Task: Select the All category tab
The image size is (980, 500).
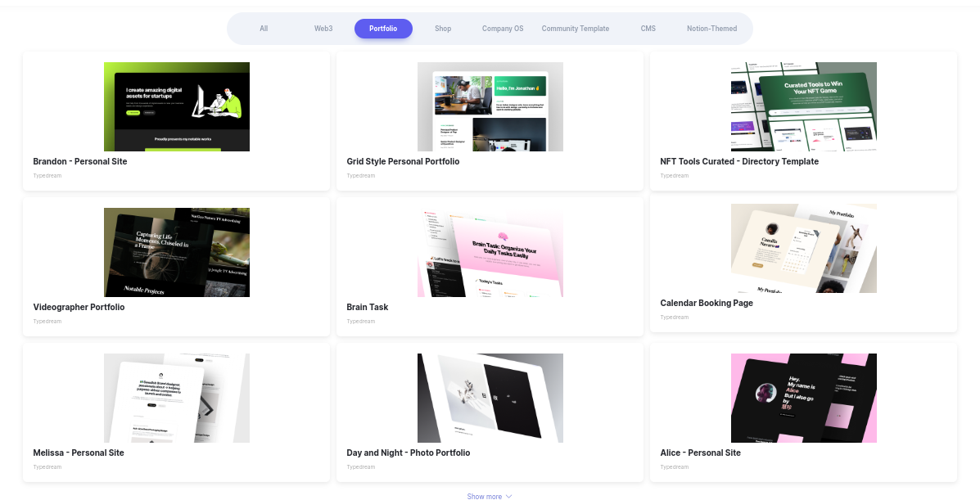Action: [264, 29]
